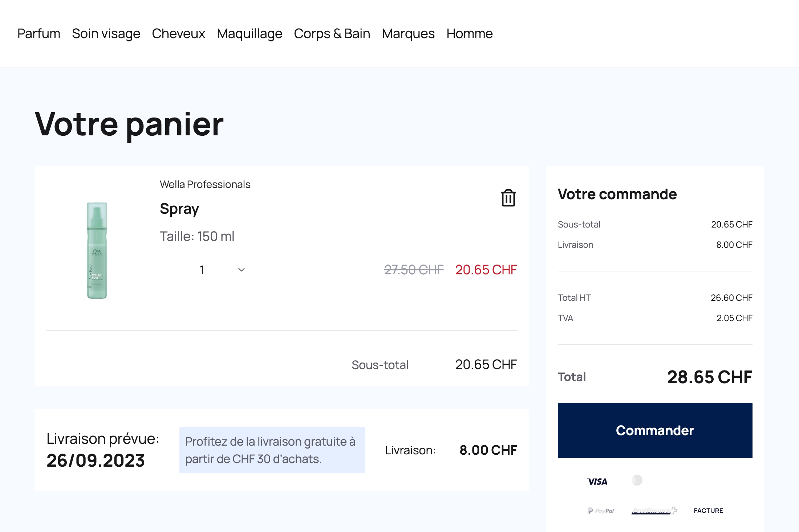Click Marques navigation link
This screenshot has height=532, width=799.
pyautogui.click(x=408, y=33)
